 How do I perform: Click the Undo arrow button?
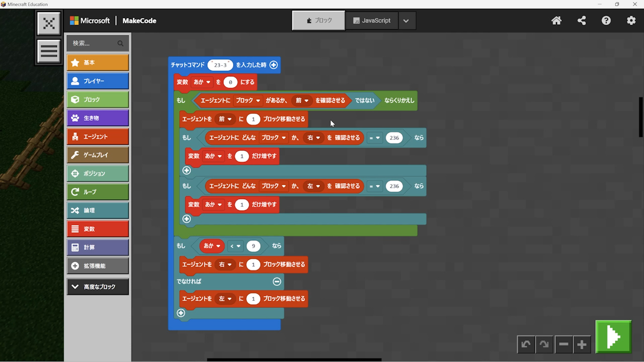coord(526,344)
